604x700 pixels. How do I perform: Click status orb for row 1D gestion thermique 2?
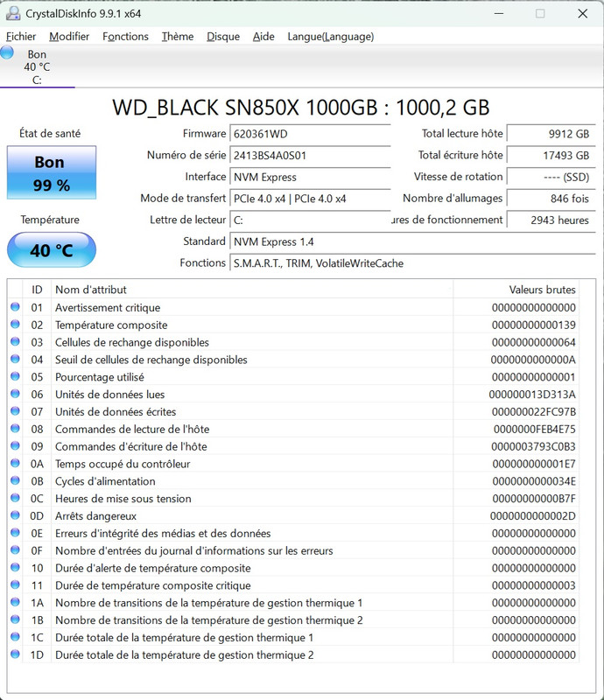click(15, 654)
